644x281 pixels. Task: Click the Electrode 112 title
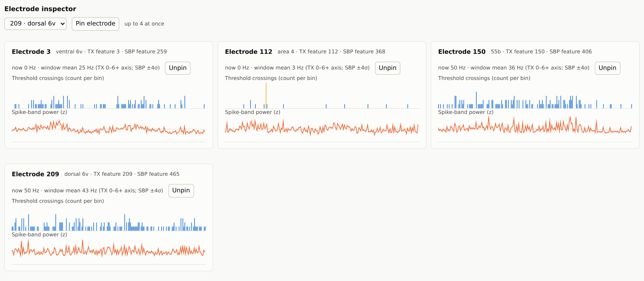[x=248, y=52]
